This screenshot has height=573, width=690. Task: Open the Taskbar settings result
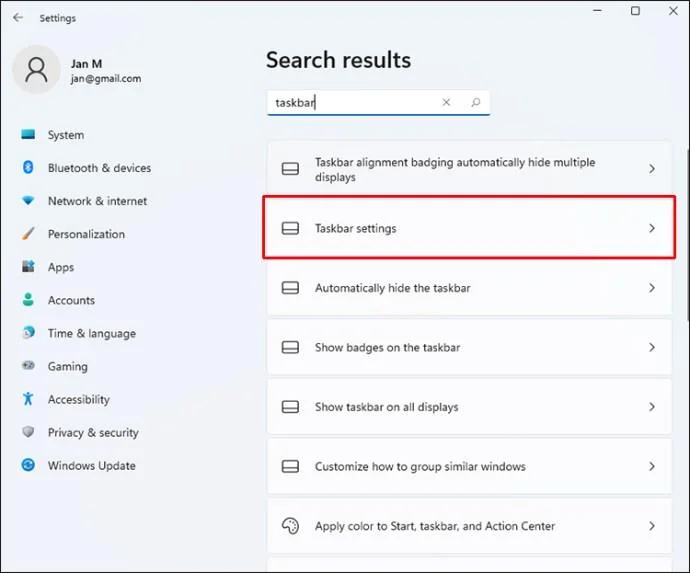[469, 228]
